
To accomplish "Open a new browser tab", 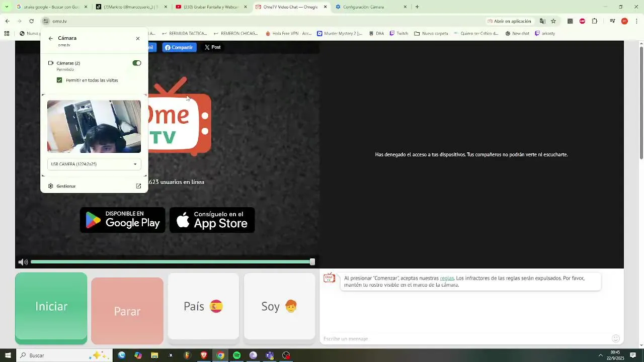I will [x=417, y=7].
